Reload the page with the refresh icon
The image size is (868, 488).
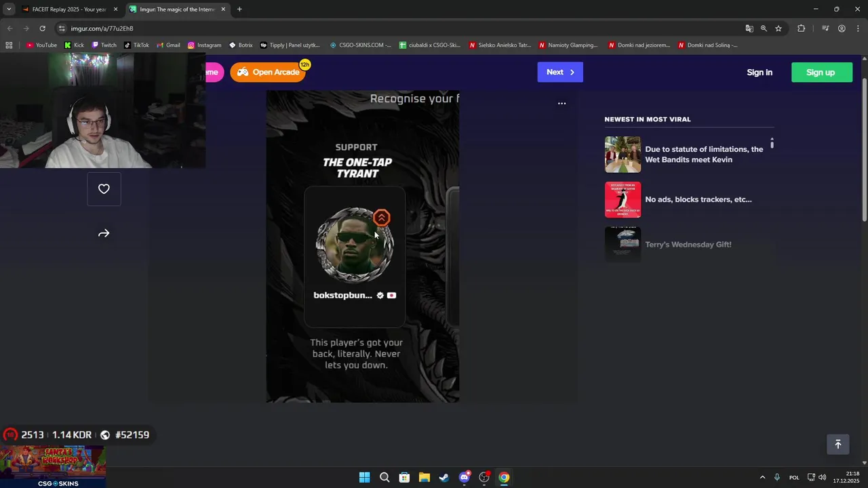42,28
